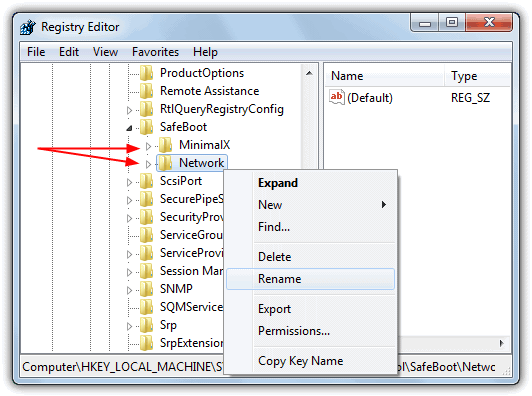Click the Srp folder icon
The image size is (532, 396).
(x=147, y=325)
